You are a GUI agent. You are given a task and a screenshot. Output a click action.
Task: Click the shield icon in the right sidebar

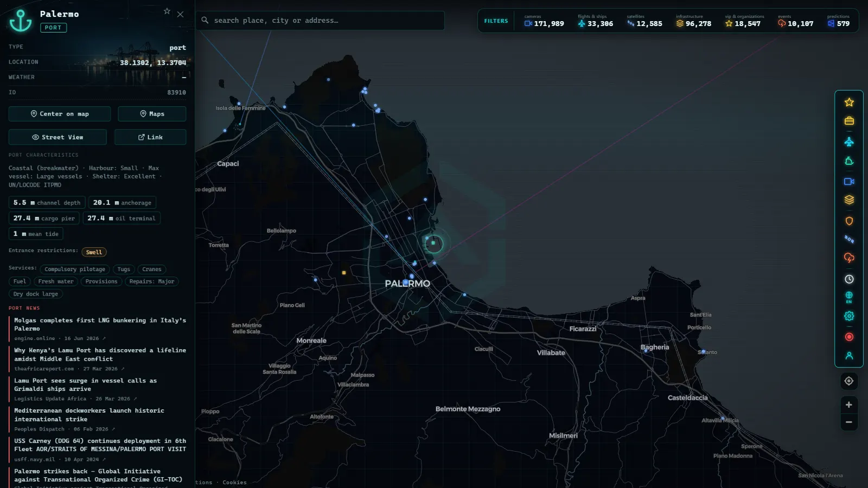(849, 221)
